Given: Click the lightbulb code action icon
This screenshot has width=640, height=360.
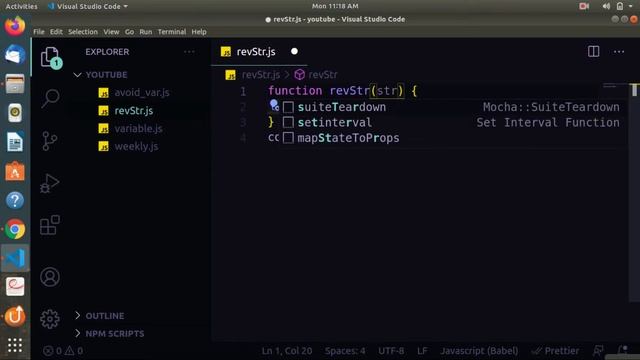Looking at the screenshot, I should pyautogui.click(x=274, y=105).
